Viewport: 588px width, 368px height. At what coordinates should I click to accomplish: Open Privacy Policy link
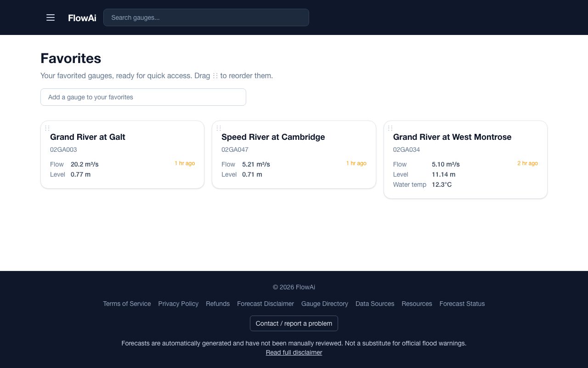[178, 304]
